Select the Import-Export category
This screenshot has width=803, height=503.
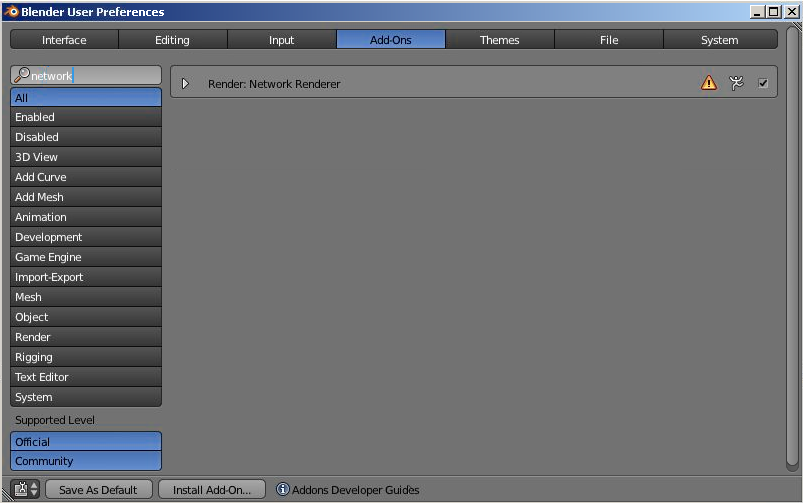point(86,277)
